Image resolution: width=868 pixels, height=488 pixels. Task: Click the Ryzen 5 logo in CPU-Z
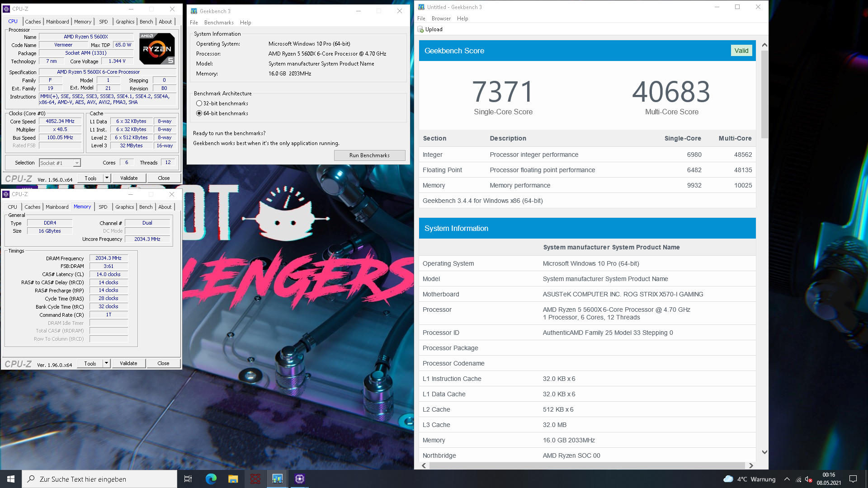[x=157, y=49]
